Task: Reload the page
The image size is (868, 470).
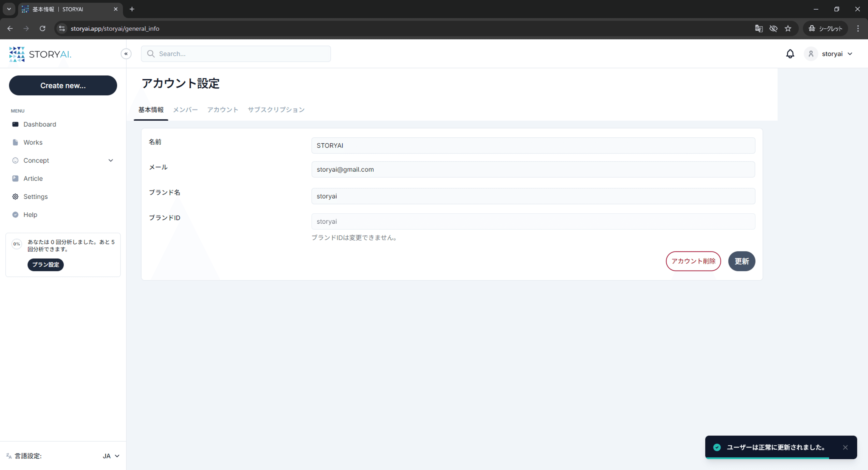Action: (x=42, y=29)
